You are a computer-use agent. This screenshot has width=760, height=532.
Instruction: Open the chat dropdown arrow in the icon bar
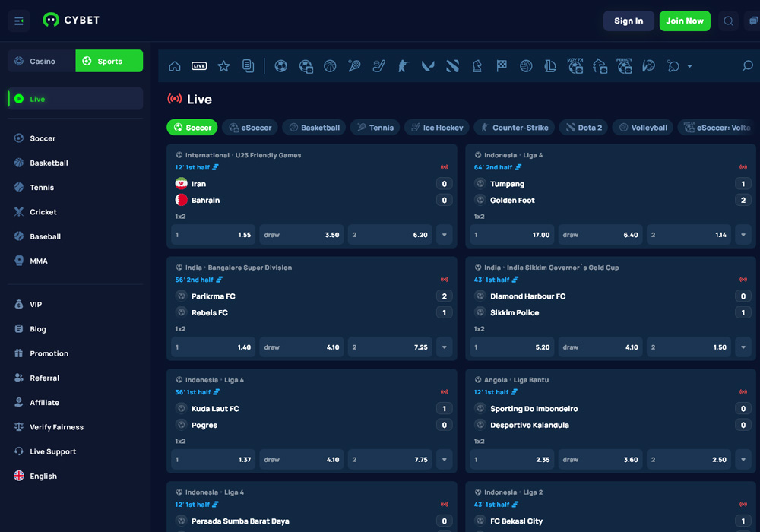click(690, 66)
